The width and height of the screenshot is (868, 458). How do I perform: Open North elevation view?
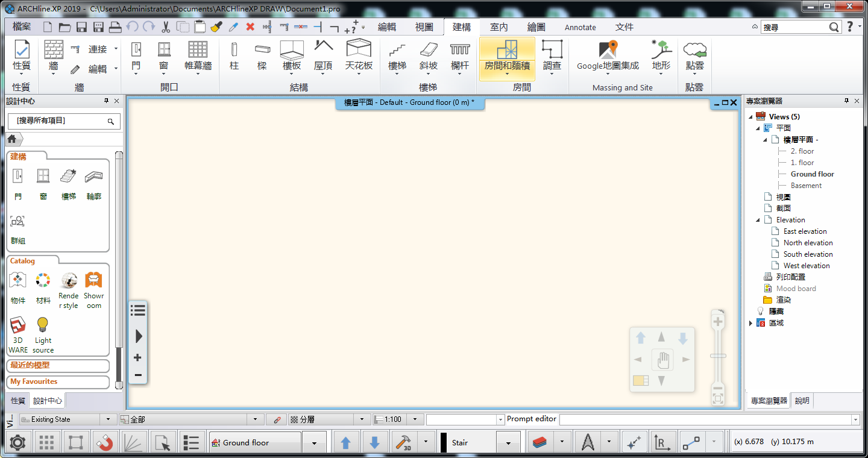point(808,243)
